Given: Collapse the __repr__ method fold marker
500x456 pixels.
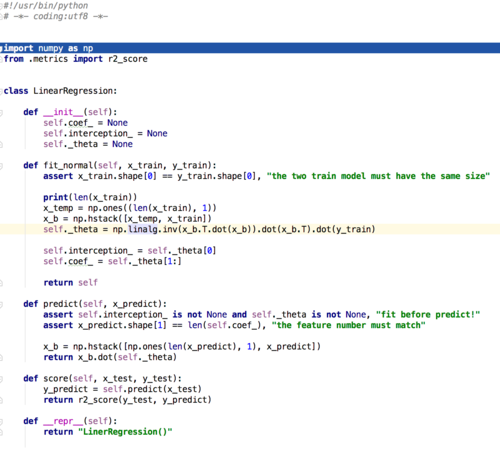Looking at the screenshot, I should (1, 422).
